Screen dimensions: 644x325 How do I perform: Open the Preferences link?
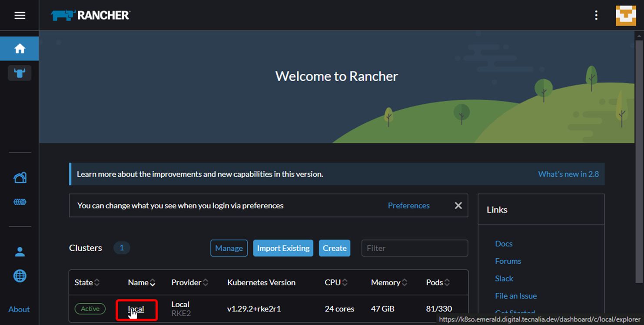coord(408,206)
